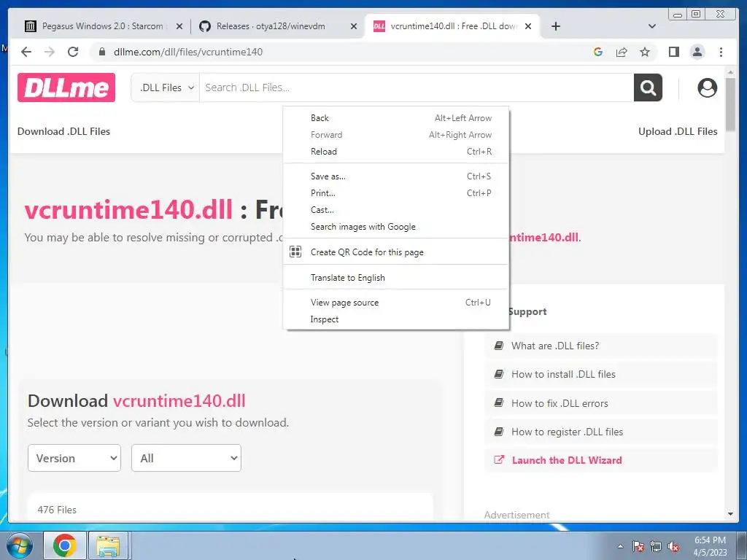This screenshot has height=560, width=747.
Task: Open the Chrome three-dot menu
Action: 721,52
